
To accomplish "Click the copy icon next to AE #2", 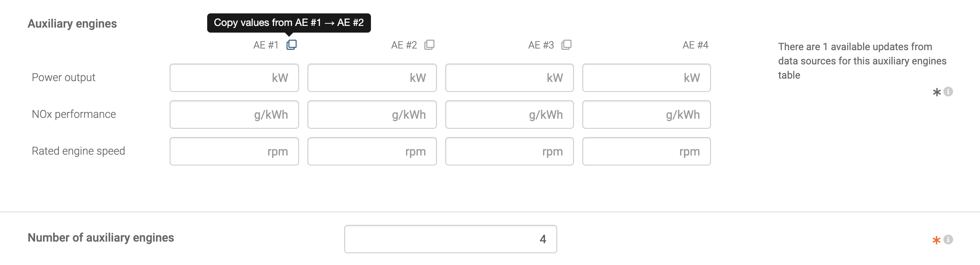I will 429,45.
